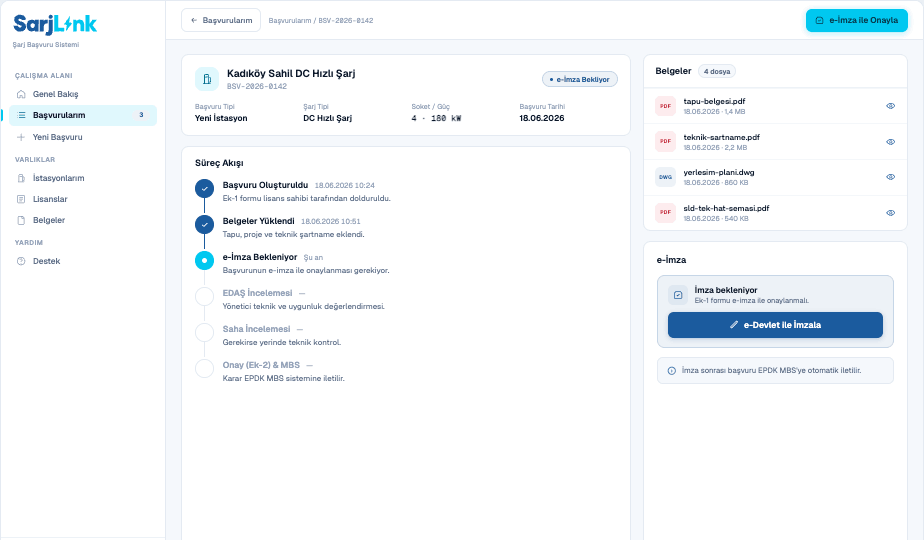
Task: Click info icon in EPDK MBS notice
Action: (x=671, y=371)
